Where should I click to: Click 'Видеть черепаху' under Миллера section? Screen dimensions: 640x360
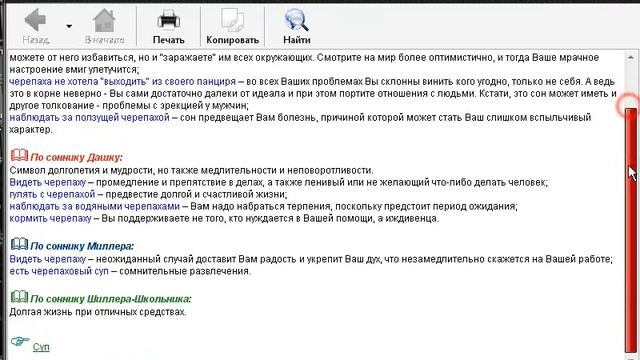(x=48, y=259)
